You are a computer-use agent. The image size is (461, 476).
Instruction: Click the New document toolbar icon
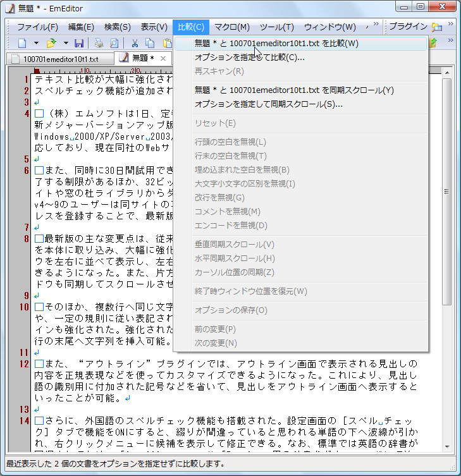22,43
